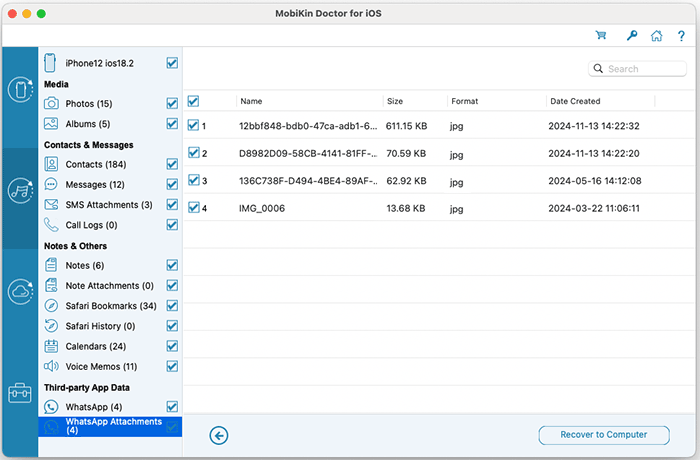Image resolution: width=700 pixels, height=460 pixels.
Task: Toggle the Safari History (0) checkbox
Action: 172,326
